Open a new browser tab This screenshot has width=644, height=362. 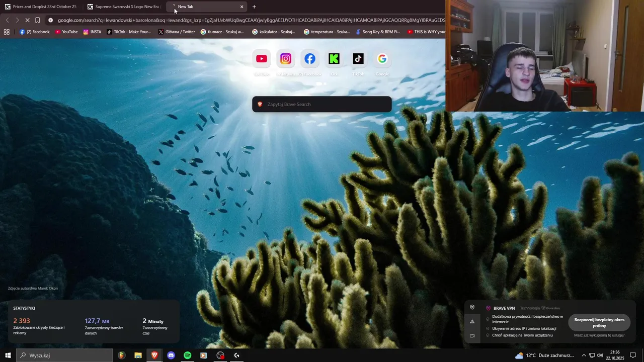tap(254, 7)
